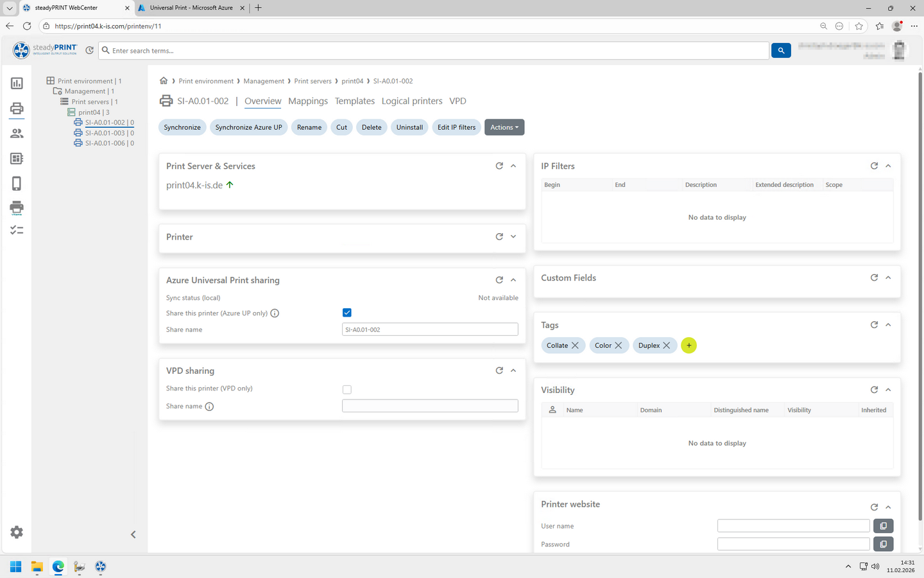The image size is (924, 578).
Task: Open the users section in sidebar
Action: coord(17,134)
